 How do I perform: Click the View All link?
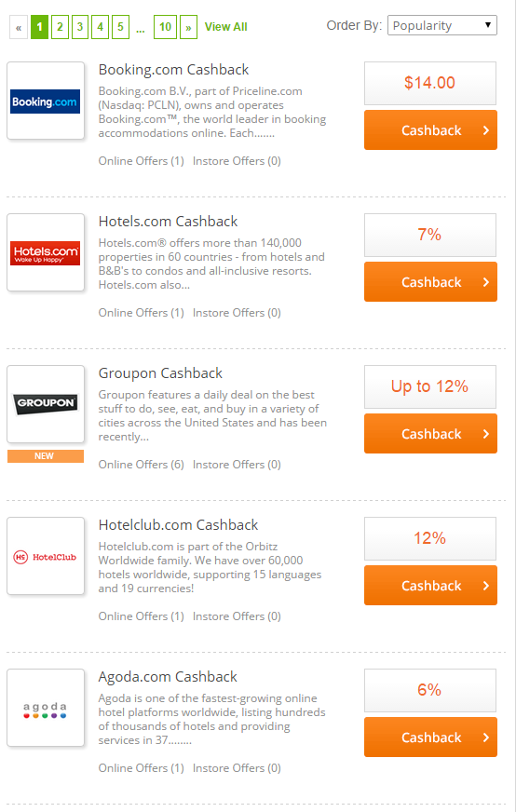[x=226, y=27]
